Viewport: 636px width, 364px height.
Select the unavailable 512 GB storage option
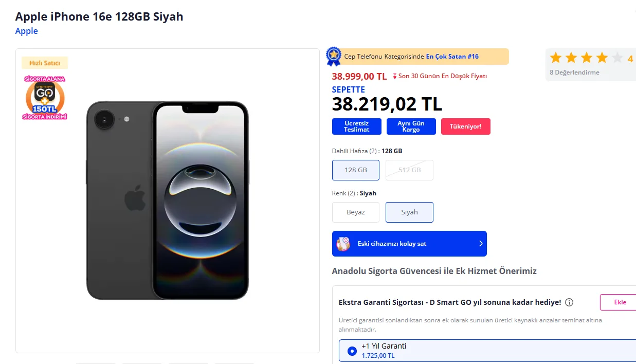point(409,170)
